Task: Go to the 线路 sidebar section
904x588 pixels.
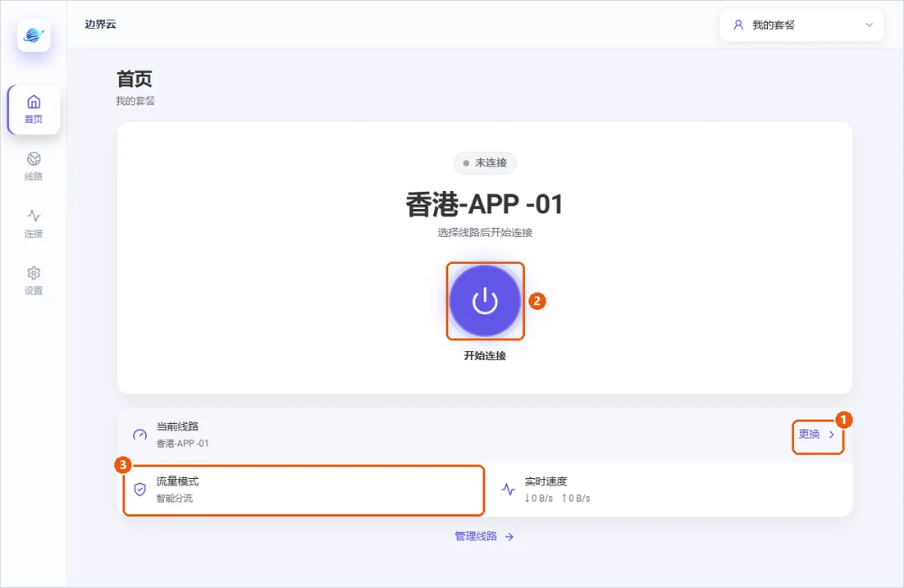Action: (x=34, y=166)
